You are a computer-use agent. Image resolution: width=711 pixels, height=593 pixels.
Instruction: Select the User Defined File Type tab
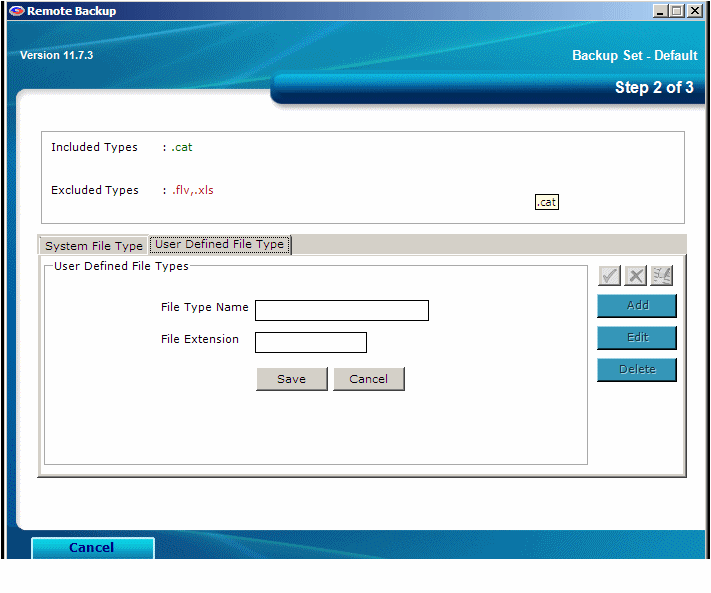pyautogui.click(x=219, y=244)
